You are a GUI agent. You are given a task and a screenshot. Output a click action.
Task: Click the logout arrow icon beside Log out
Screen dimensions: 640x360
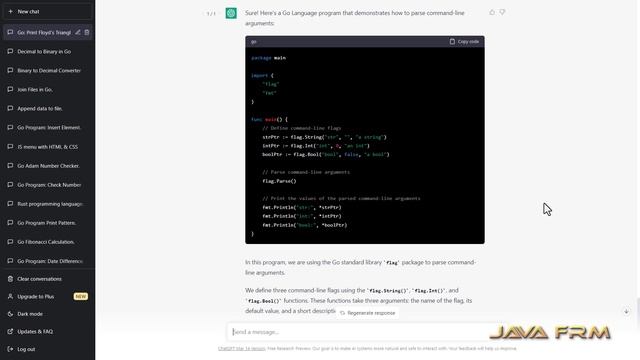point(10,349)
